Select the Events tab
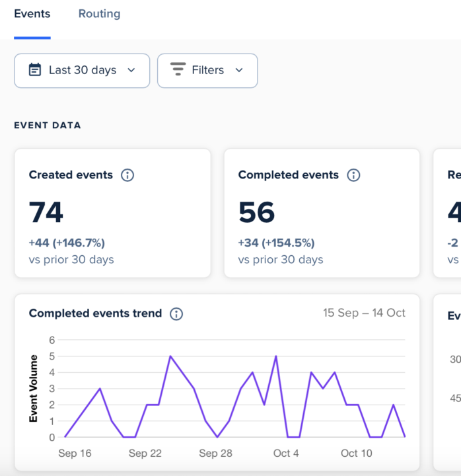 point(32,14)
